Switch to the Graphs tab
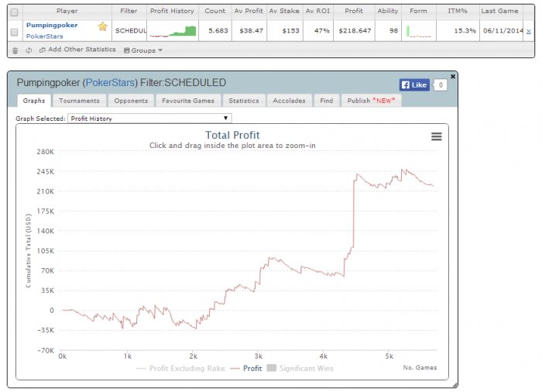Screen dimensions: 542x392 point(34,101)
